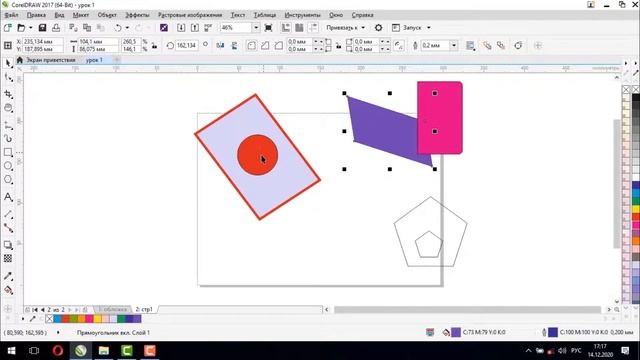Select the Interactive Fill tool

pos(8,290)
